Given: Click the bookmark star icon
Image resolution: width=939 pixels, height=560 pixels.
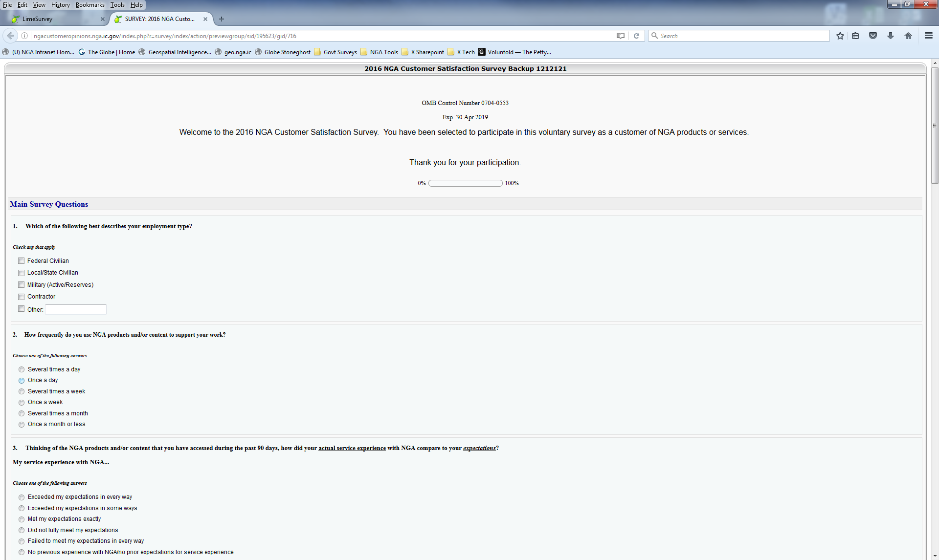Looking at the screenshot, I should tap(840, 36).
